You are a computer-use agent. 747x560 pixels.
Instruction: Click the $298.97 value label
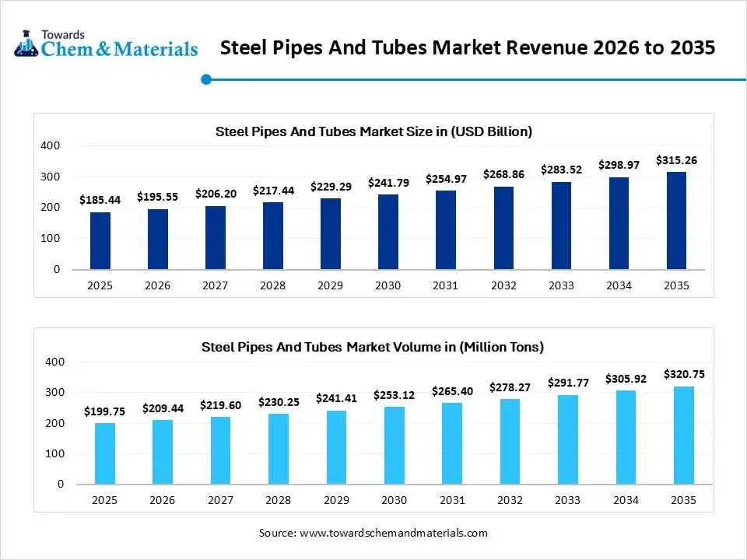619,165
